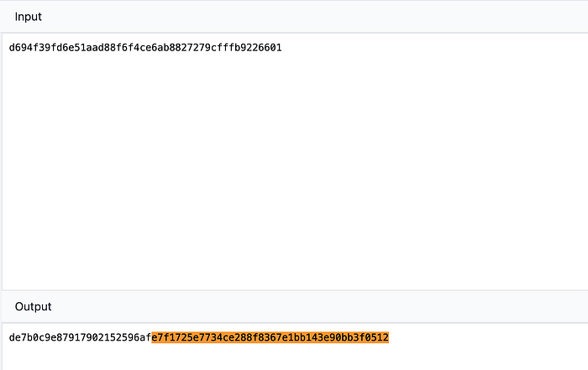
Task: Click highlighted text ending 0bb3f0512
Action: [365, 337]
